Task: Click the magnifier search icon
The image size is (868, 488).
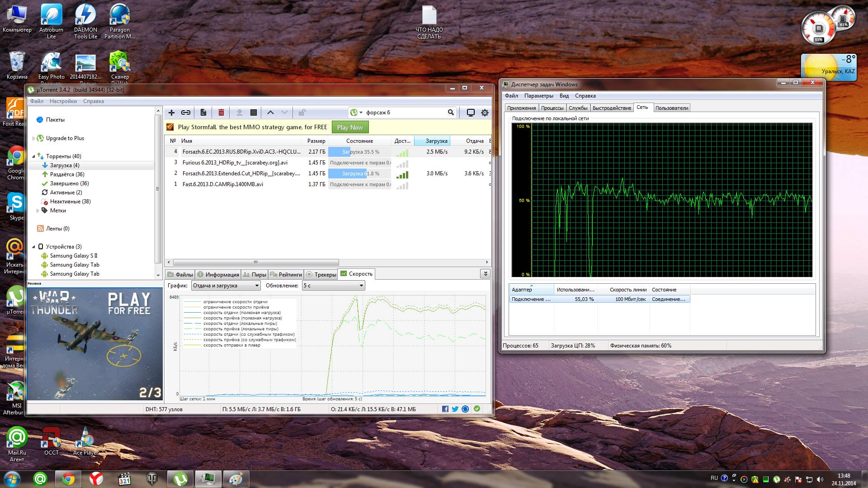Action: click(451, 113)
